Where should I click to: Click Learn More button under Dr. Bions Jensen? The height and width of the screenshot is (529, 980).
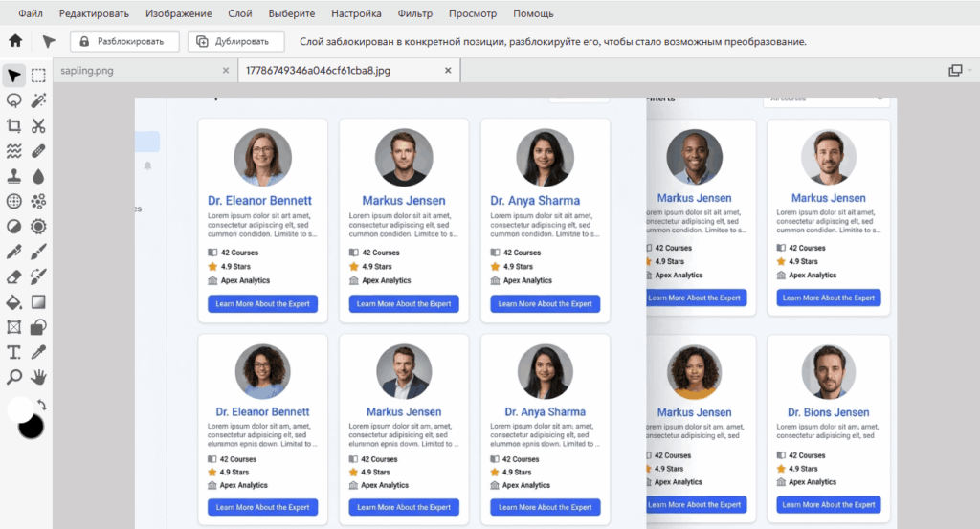click(828, 505)
